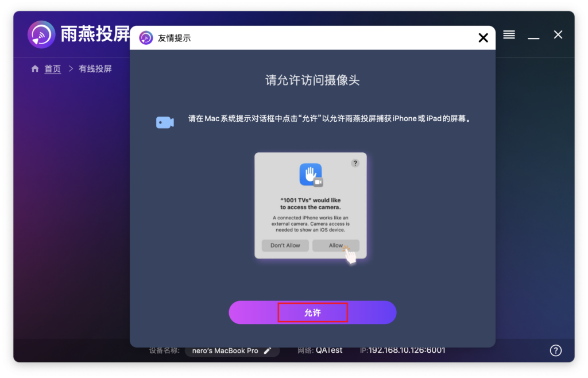This screenshot has width=588, height=378.
Task: Click the question mark in the sample dialog
Action: pos(355,163)
